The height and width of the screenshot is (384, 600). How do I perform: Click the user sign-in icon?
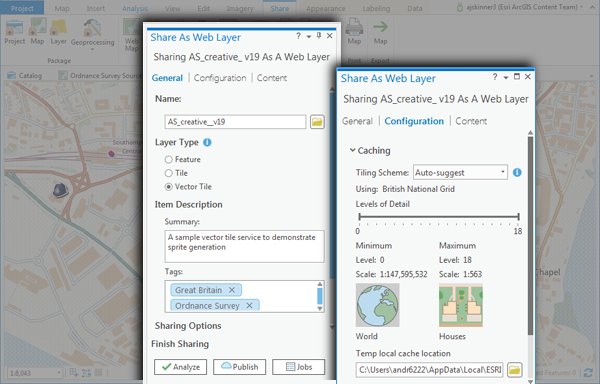pos(460,7)
